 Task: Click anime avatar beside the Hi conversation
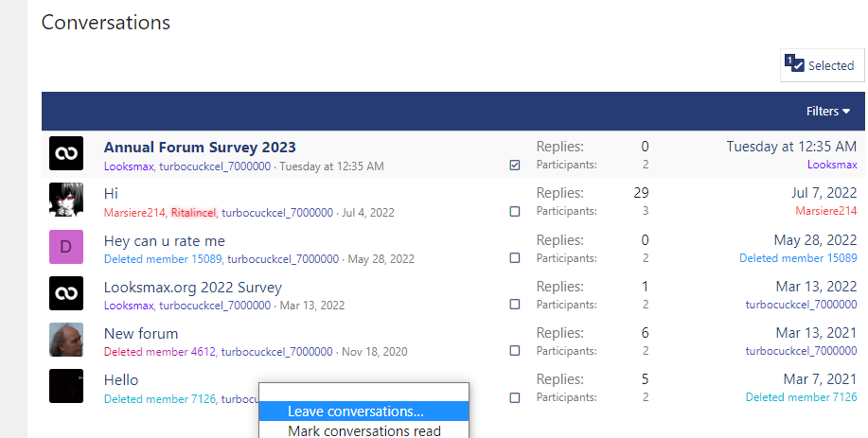pyautogui.click(x=66, y=201)
